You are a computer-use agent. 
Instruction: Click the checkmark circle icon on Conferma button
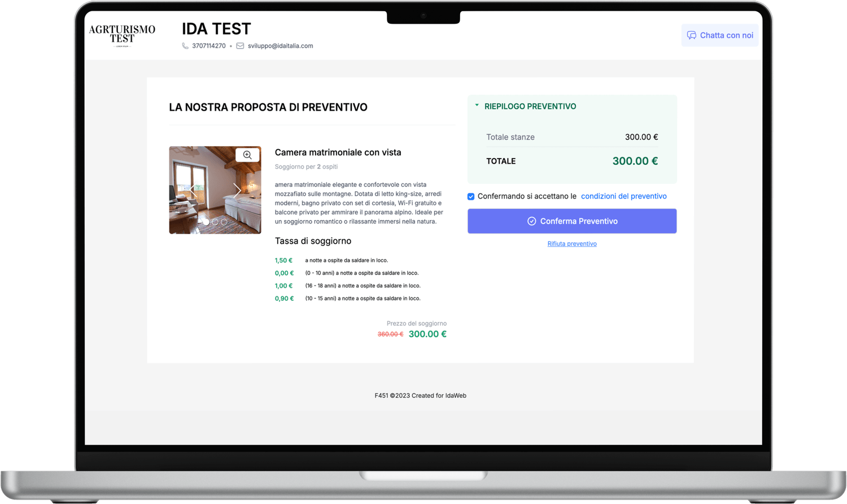pyautogui.click(x=531, y=221)
